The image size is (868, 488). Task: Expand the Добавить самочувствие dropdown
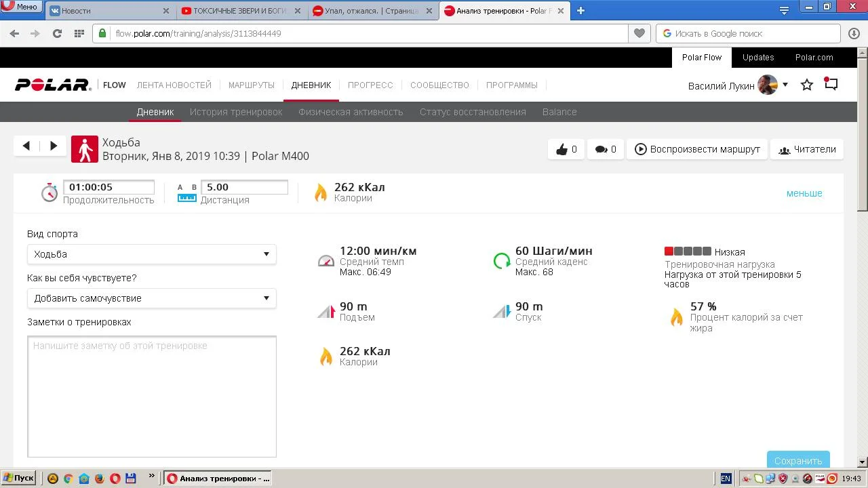[x=151, y=298]
